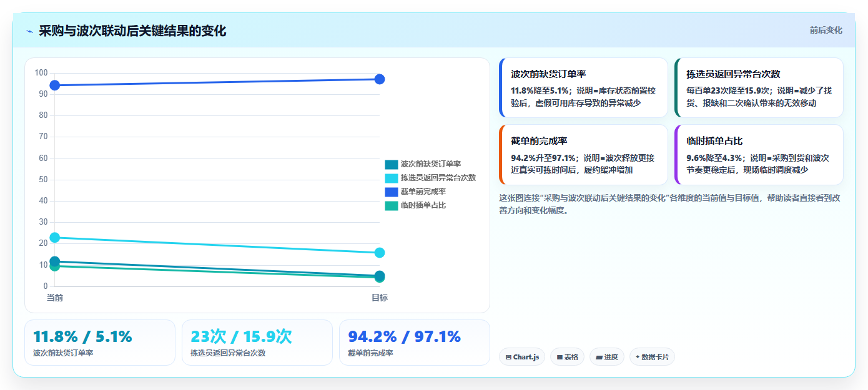Click the 进度 tag chip
This screenshot has height=390, width=868.
point(607,357)
